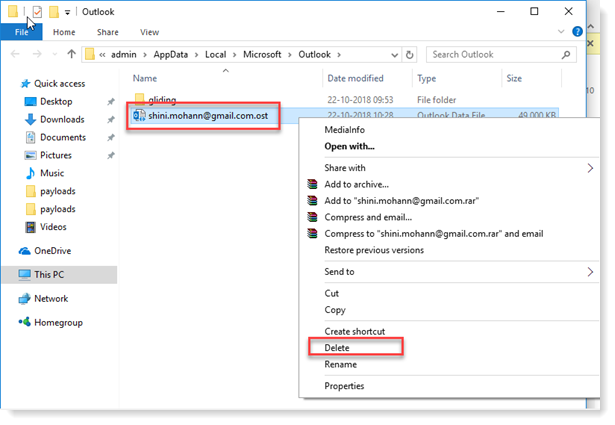Go back with the Back arrow
Viewport: 615px width, 425px height.
(x=15, y=54)
